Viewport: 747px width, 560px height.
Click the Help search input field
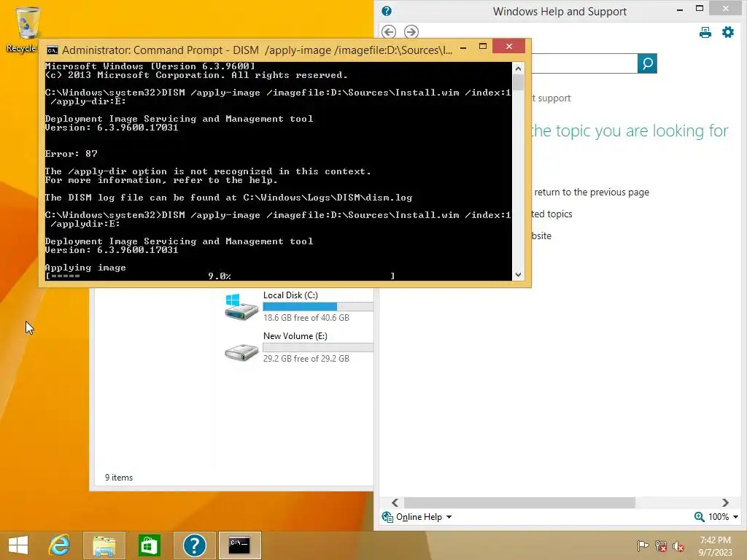pyautogui.click(x=584, y=63)
